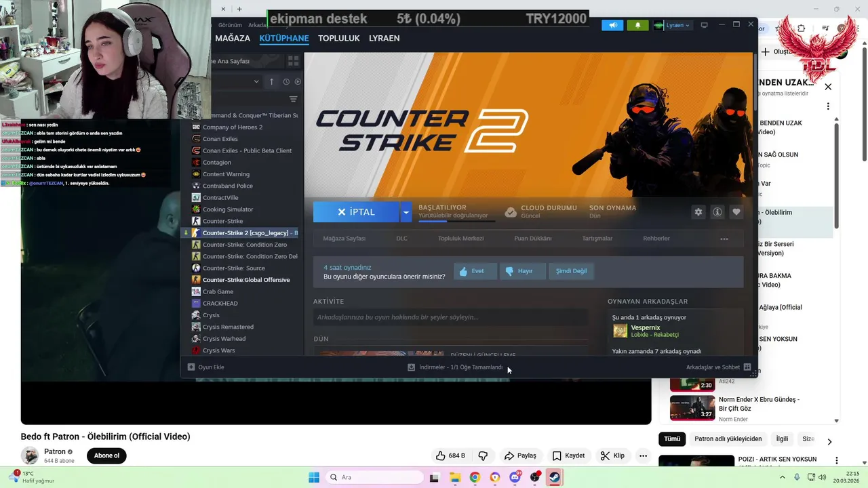This screenshot has width=868, height=488.
Task: Open the Mağaza Sayfası link
Action: (x=344, y=239)
